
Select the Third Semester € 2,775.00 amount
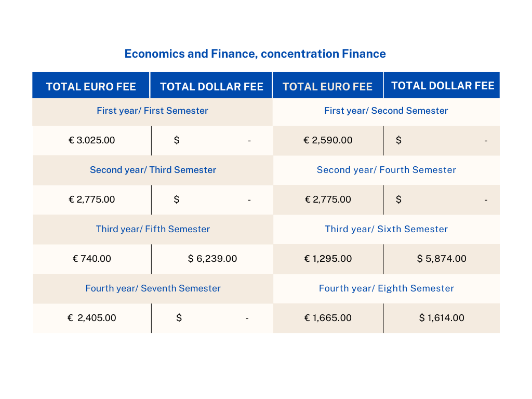click(92, 199)
